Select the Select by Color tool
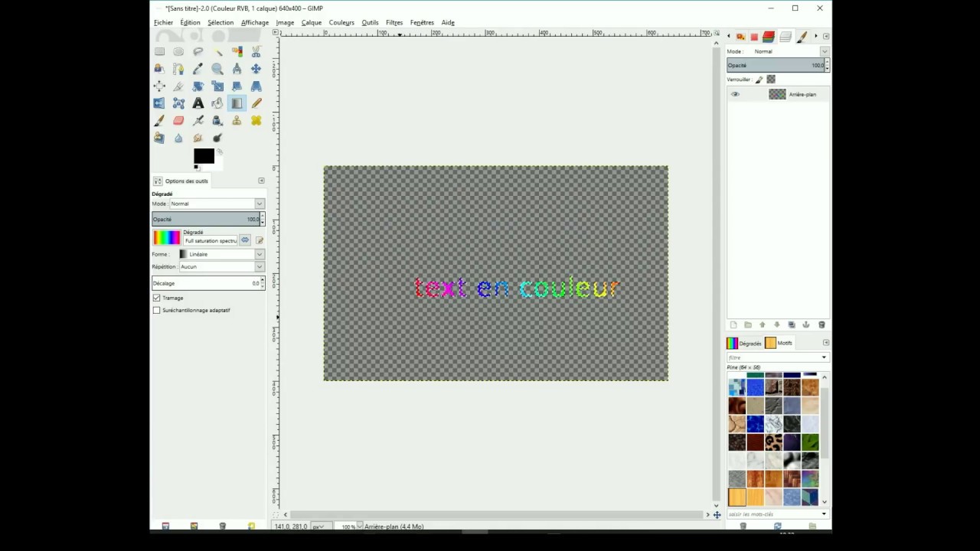This screenshot has height=551, width=980. [x=237, y=51]
